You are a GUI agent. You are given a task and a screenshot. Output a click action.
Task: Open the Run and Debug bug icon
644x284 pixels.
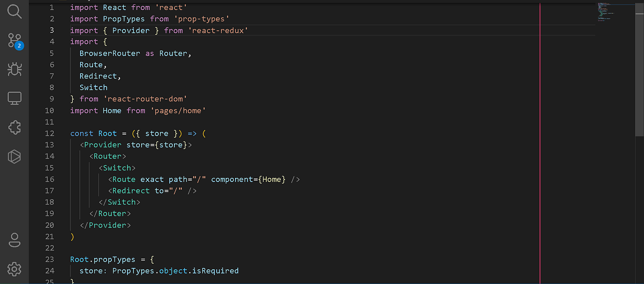tap(15, 69)
